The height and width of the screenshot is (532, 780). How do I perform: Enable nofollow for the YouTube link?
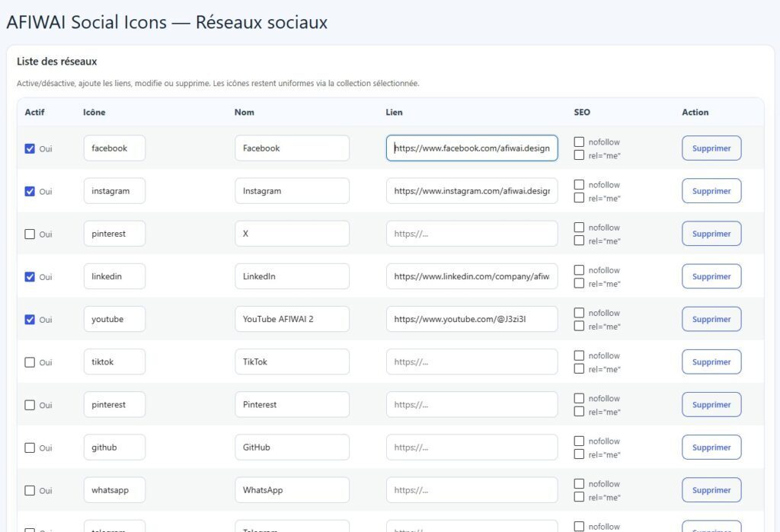(x=579, y=313)
